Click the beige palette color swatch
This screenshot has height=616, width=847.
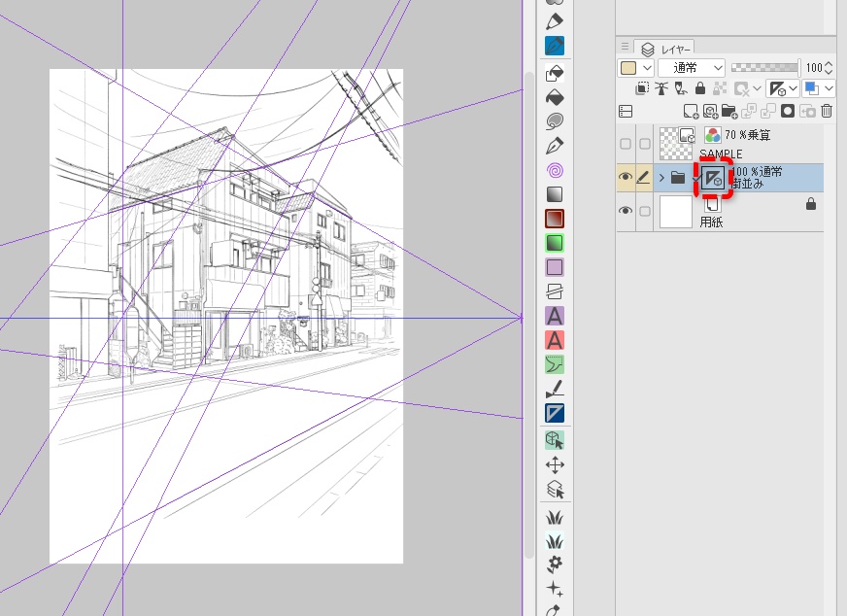pyautogui.click(x=628, y=68)
